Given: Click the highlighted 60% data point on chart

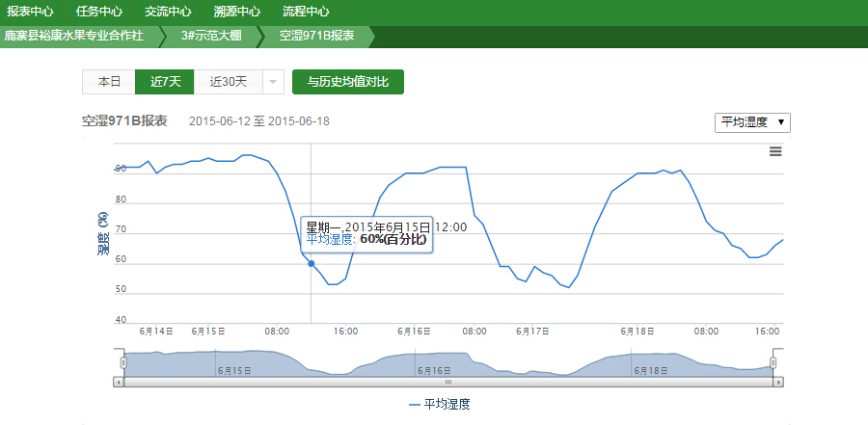Looking at the screenshot, I should [x=311, y=263].
